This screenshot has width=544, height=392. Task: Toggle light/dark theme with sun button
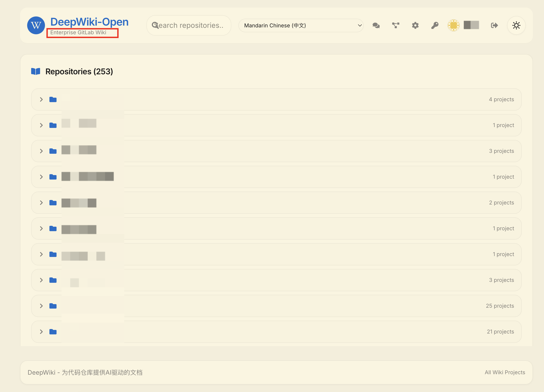[x=516, y=25]
